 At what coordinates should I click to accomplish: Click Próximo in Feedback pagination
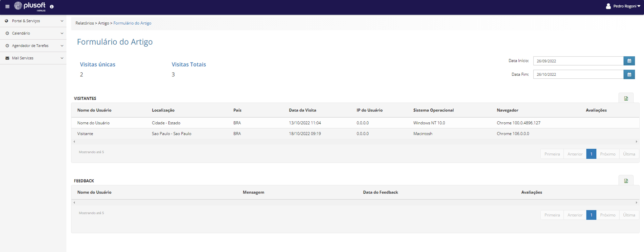pos(608,215)
